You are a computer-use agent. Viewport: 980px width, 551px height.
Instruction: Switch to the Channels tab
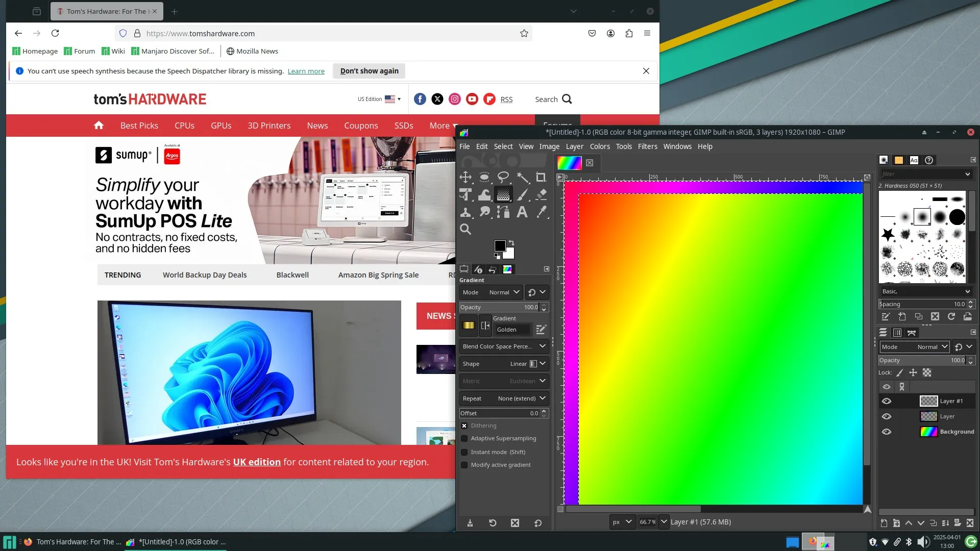(897, 333)
